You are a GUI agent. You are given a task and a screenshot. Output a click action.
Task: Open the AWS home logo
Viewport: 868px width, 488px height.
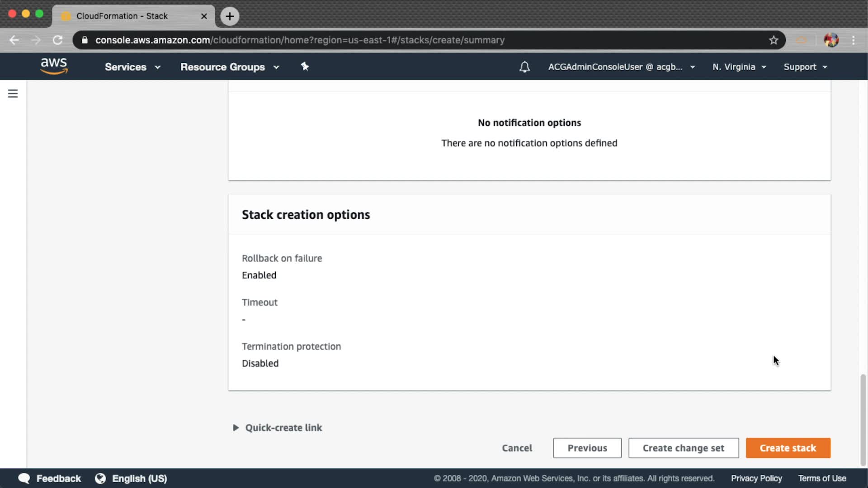coord(54,66)
